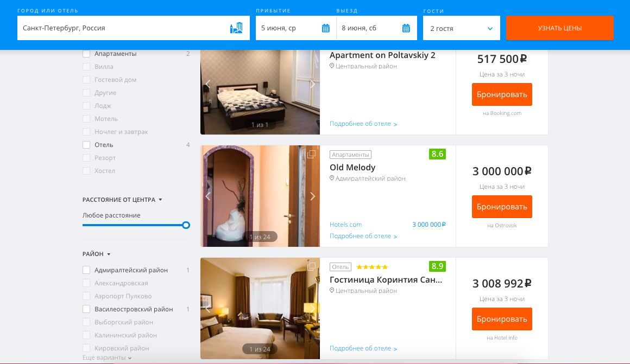Open Old Melody photo gallery icon
Image resolution: width=630 pixels, height=364 pixels.
click(x=311, y=154)
